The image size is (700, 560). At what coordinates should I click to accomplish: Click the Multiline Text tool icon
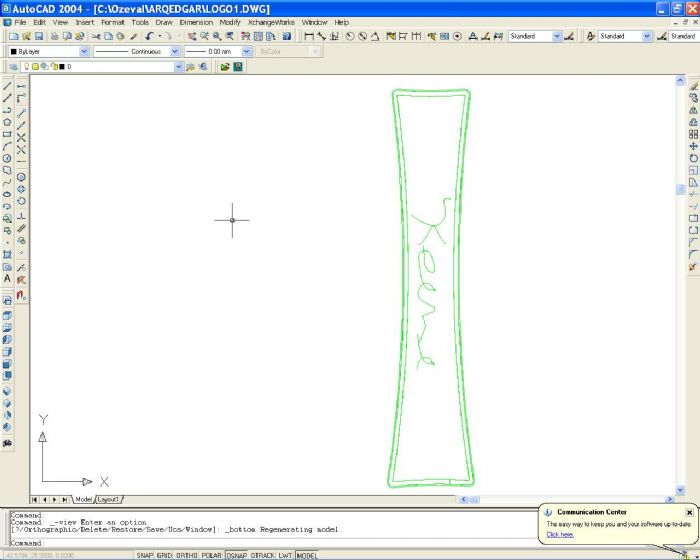click(7, 279)
